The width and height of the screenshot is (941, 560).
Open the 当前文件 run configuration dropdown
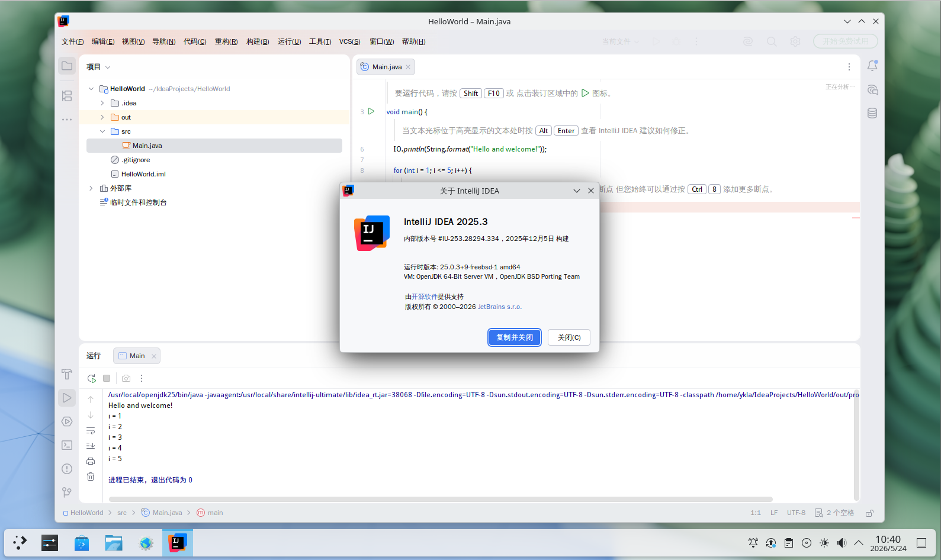click(x=621, y=41)
